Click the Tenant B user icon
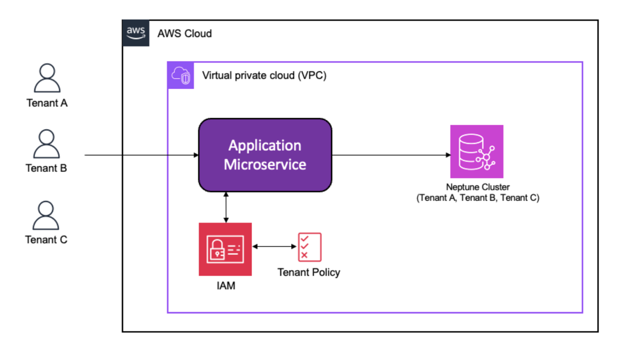Viewport: 644px width, 354px height. pos(46,144)
